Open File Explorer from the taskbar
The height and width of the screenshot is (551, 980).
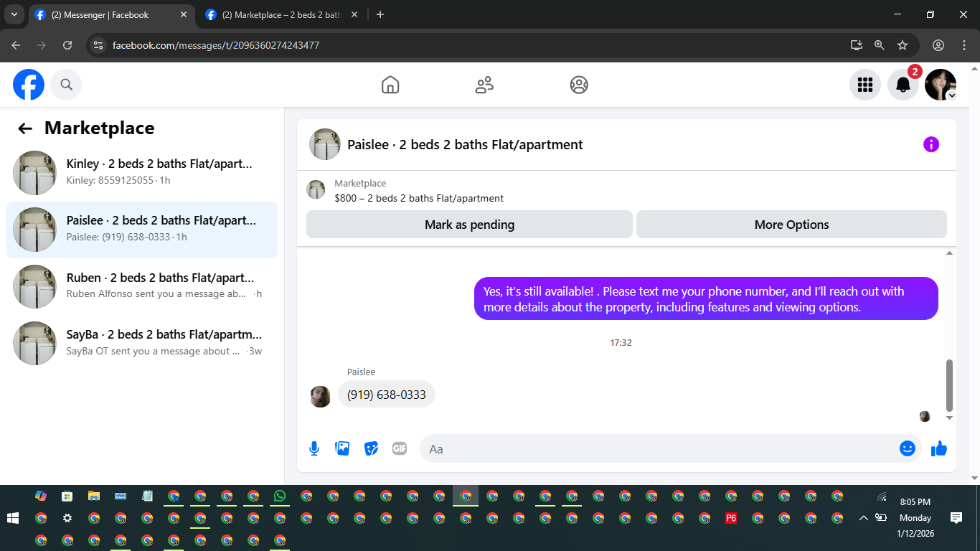(94, 496)
